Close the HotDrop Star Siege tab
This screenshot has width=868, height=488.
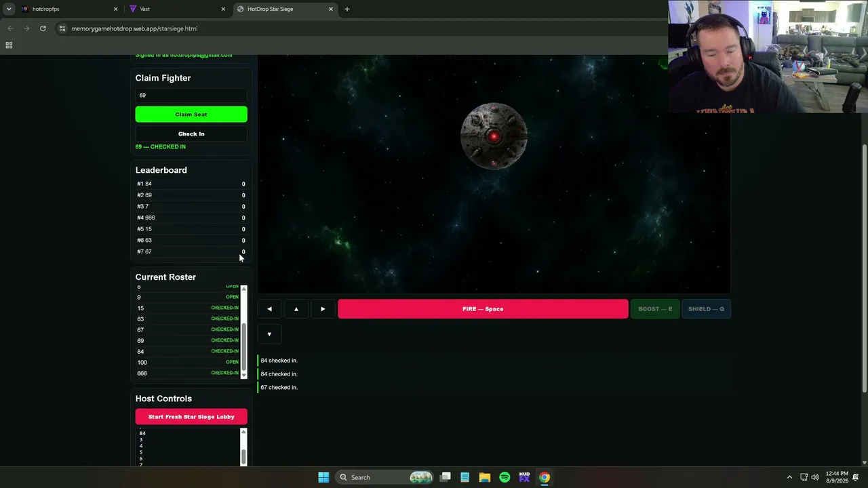coord(331,9)
